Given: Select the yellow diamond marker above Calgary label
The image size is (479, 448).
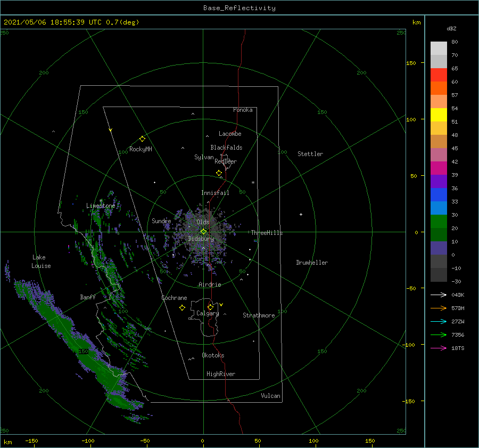Looking at the screenshot, I should click(210, 307).
